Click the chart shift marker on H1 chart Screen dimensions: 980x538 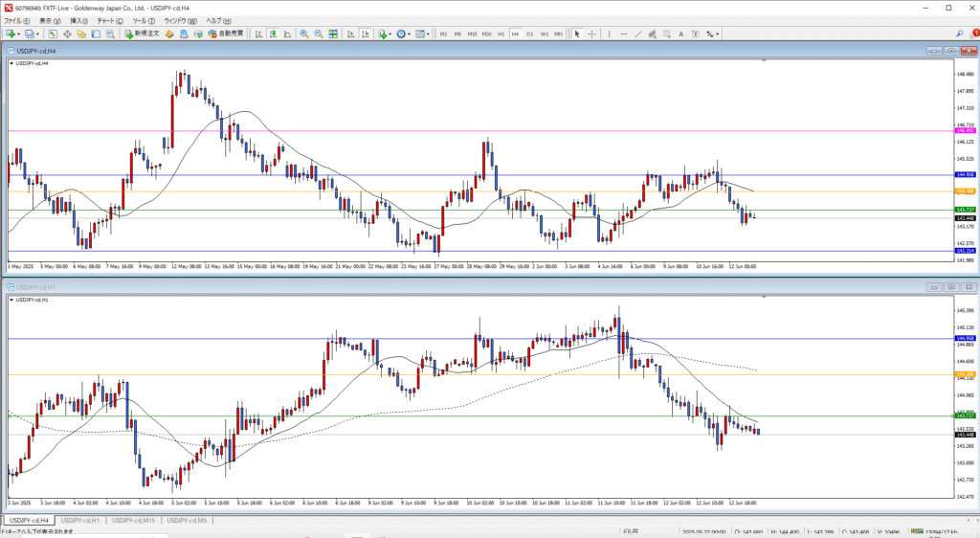click(764, 297)
